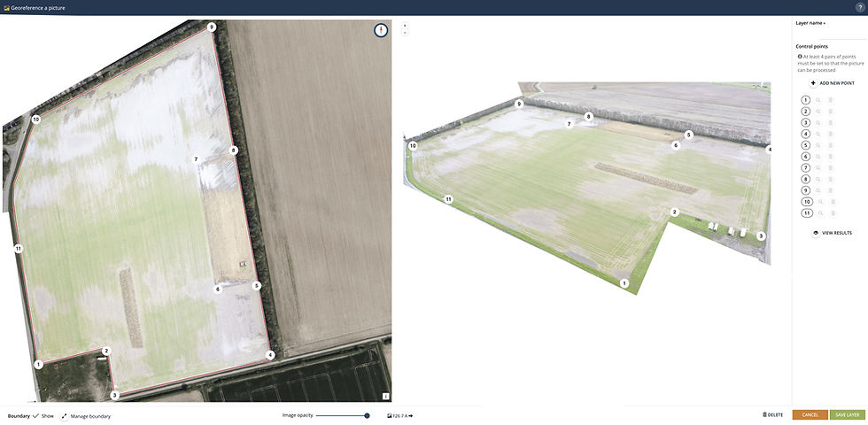
Task: Click marker 6 on the left map
Action: [218, 289]
